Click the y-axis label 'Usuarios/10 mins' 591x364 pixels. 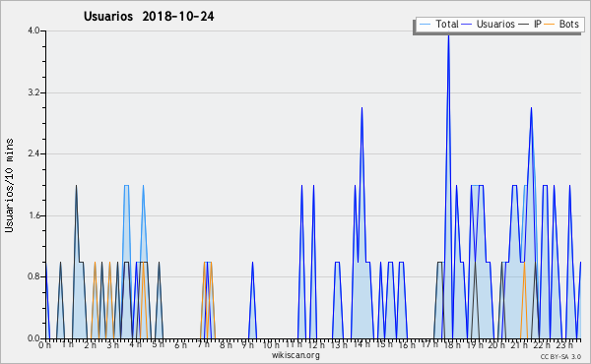[x=10, y=185]
